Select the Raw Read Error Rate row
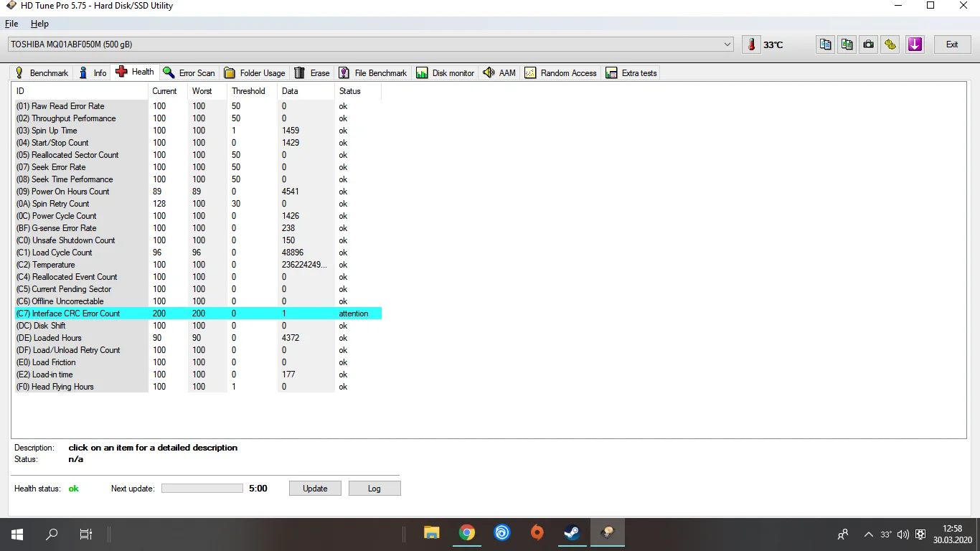Viewport: 980px width, 551px height. (x=198, y=106)
